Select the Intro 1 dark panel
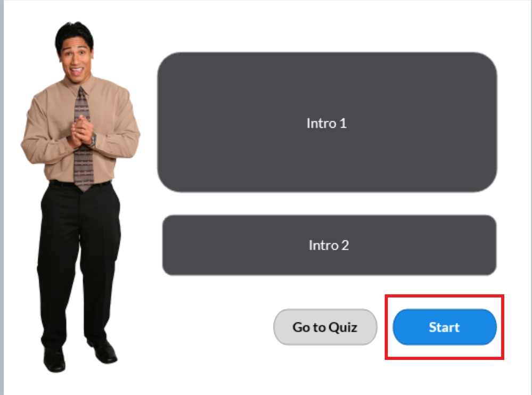Screen dimensions: 532x395 pyautogui.click(x=327, y=122)
